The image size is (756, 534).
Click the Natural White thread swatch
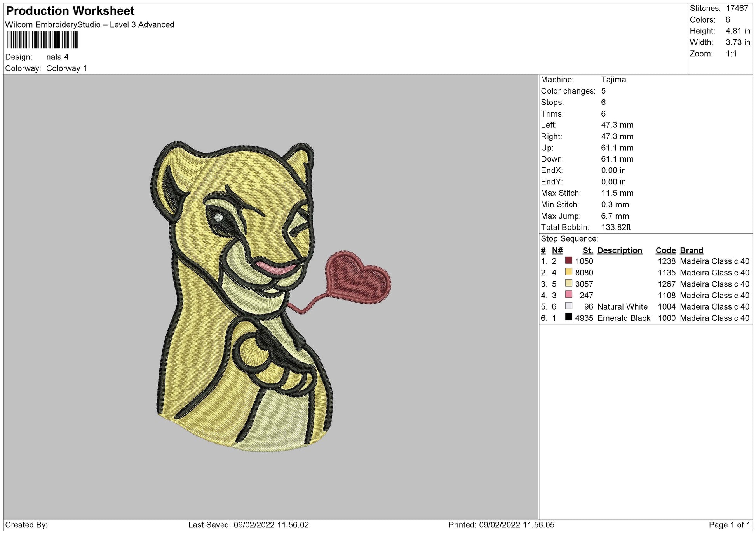pyautogui.click(x=569, y=306)
